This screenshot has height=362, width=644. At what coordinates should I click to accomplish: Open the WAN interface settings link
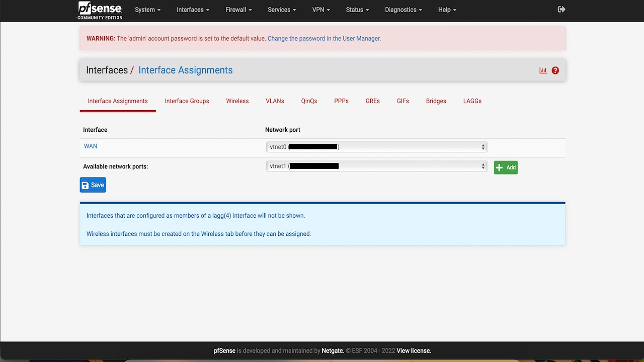pyautogui.click(x=91, y=146)
